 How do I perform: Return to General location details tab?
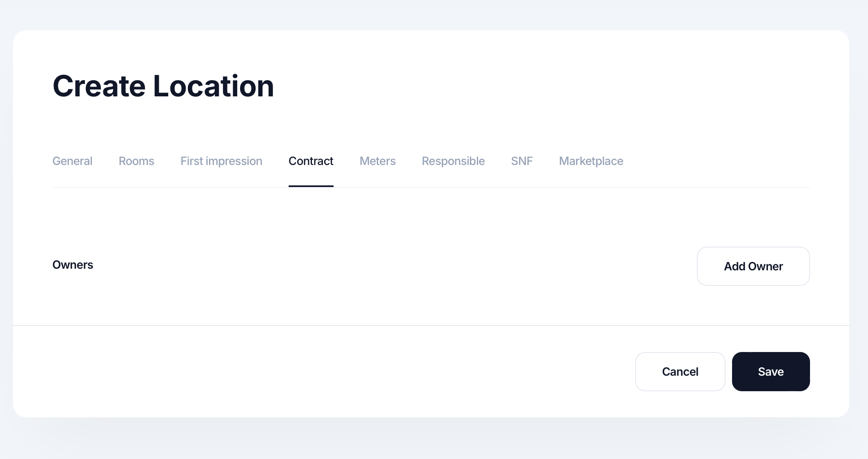tap(72, 161)
